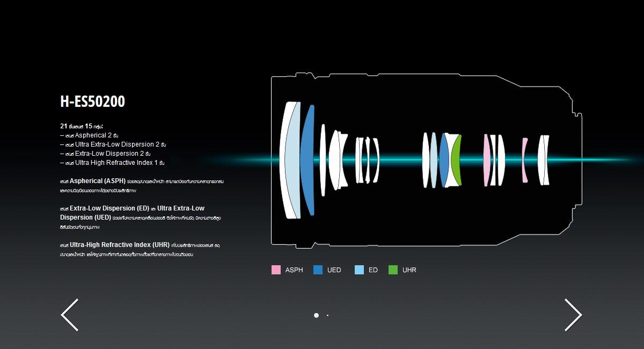The height and width of the screenshot is (349, 644).
Task: Advance to next slide with right arrow
Action: (x=573, y=315)
